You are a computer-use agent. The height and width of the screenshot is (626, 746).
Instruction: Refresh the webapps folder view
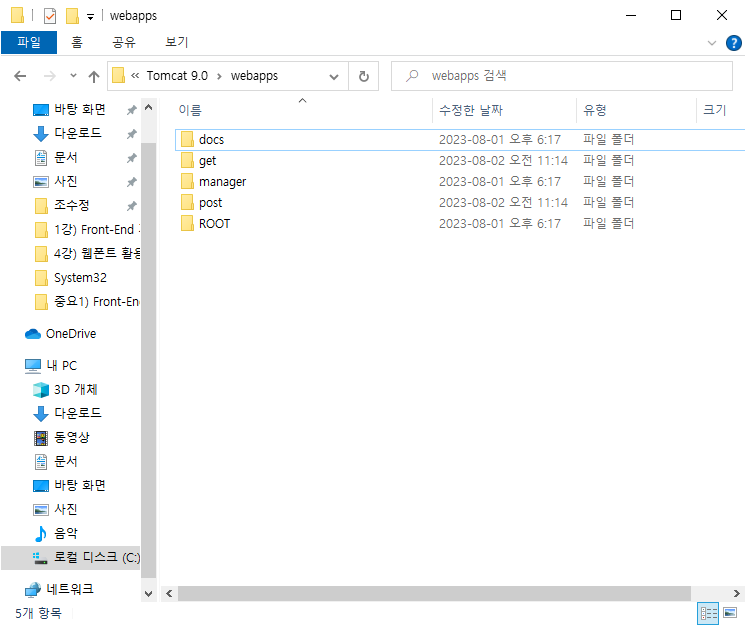tap(364, 76)
